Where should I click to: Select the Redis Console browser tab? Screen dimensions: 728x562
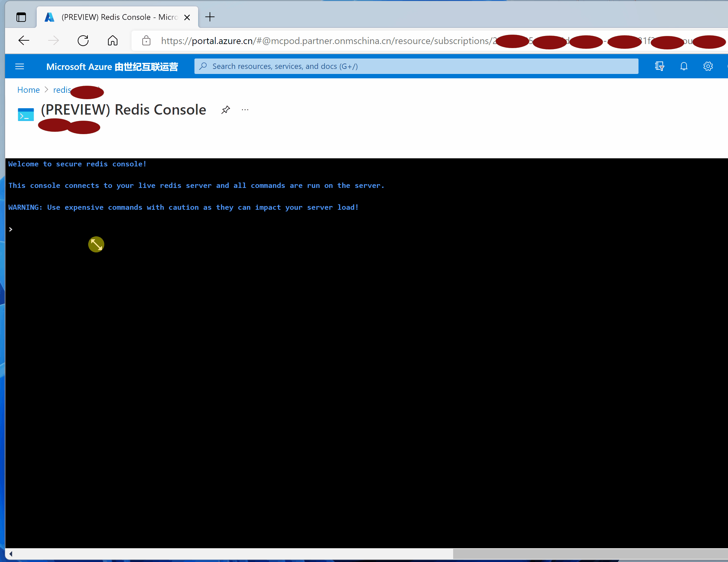tap(114, 17)
